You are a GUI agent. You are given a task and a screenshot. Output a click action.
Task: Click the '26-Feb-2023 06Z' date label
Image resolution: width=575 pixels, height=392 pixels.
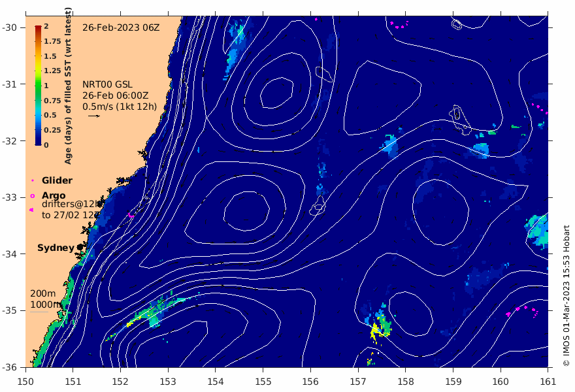click(x=121, y=27)
